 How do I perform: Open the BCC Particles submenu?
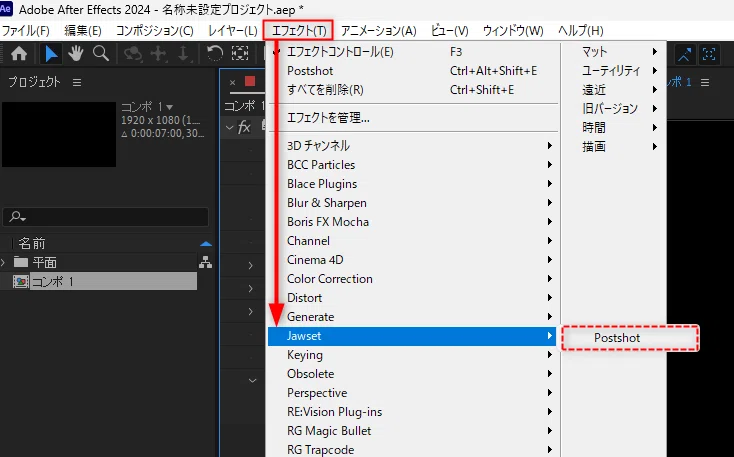(413, 165)
